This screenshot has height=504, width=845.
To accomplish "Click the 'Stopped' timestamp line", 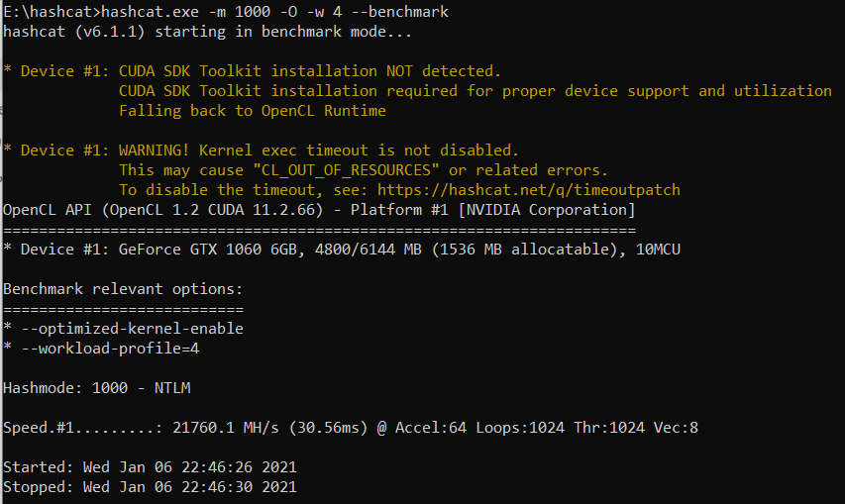I will 150,486.
